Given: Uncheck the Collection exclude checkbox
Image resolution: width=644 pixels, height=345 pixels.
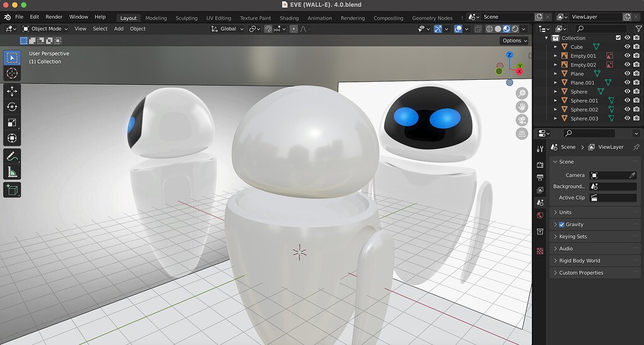Looking at the screenshot, I should [x=618, y=38].
